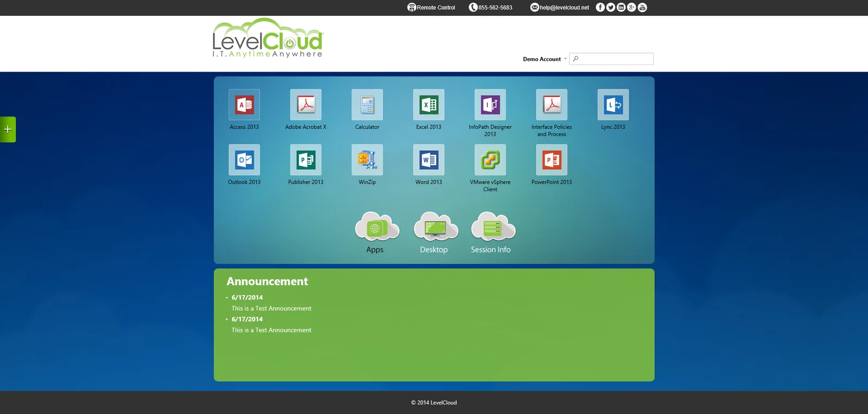Click the phone number 855-562-5683
Screen dimensions: 868x414
point(490,8)
